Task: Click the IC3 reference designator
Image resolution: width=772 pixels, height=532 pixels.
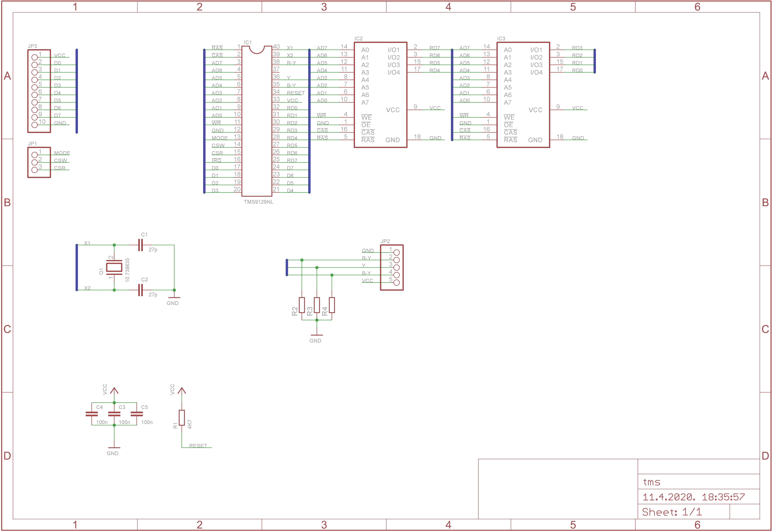Action: 501,39
